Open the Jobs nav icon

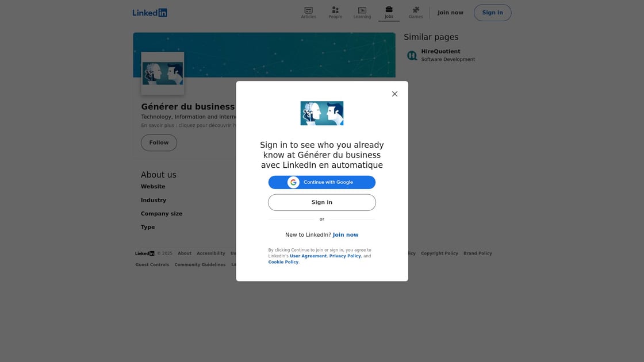click(x=389, y=13)
